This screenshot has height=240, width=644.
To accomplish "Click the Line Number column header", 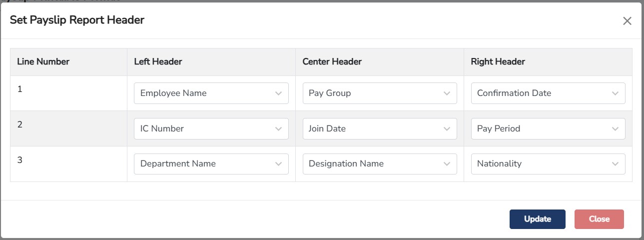I will 43,62.
